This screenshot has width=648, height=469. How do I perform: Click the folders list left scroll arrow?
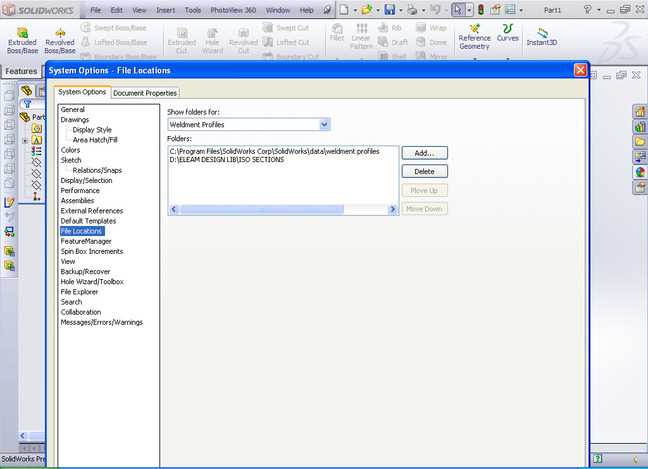pos(174,210)
